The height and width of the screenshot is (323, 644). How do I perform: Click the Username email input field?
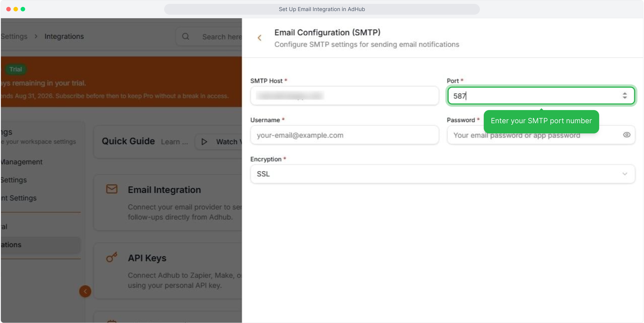tap(344, 135)
